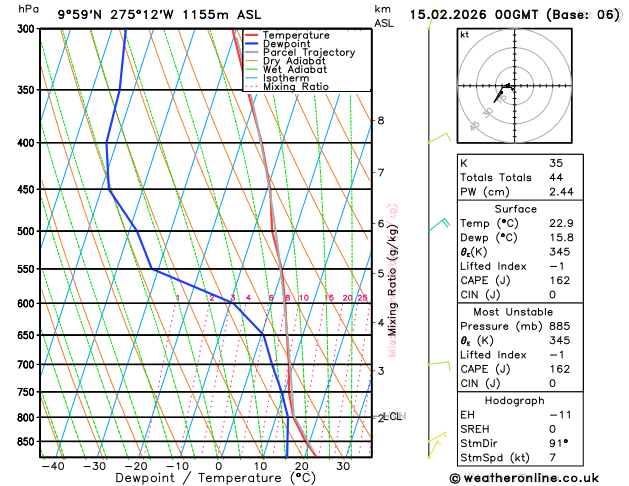Click the 'Wet Adiabat' legend label

click(x=295, y=70)
